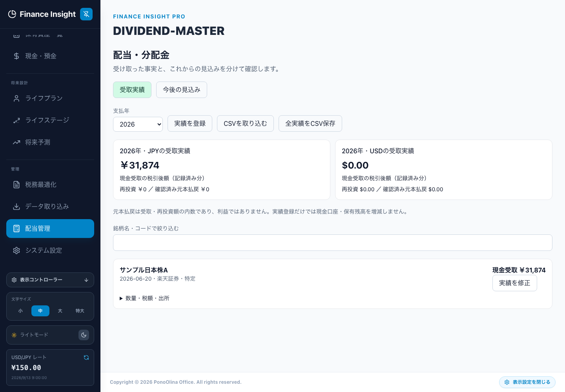
Task: Open the 支払年 year dropdown
Action: tap(138, 124)
